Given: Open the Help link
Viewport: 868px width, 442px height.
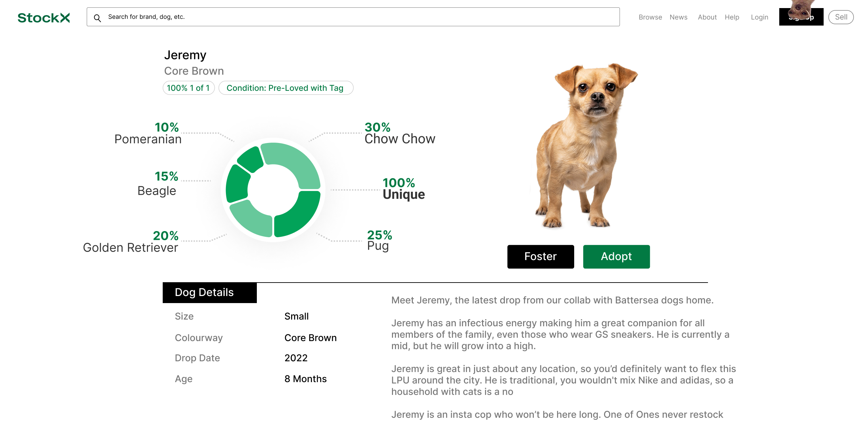Looking at the screenshot, I should pyautogui.click(x=732, y=17).
